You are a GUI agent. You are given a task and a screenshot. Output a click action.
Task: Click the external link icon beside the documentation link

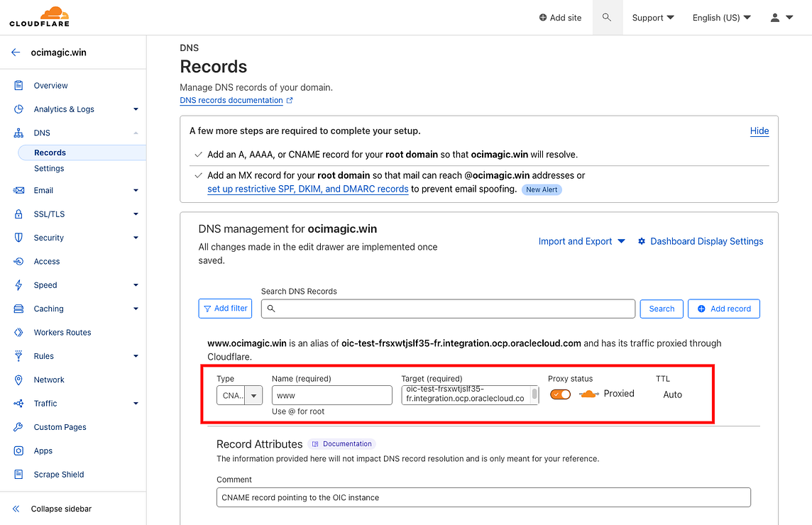pyautogui.click(x=290, y=101)
